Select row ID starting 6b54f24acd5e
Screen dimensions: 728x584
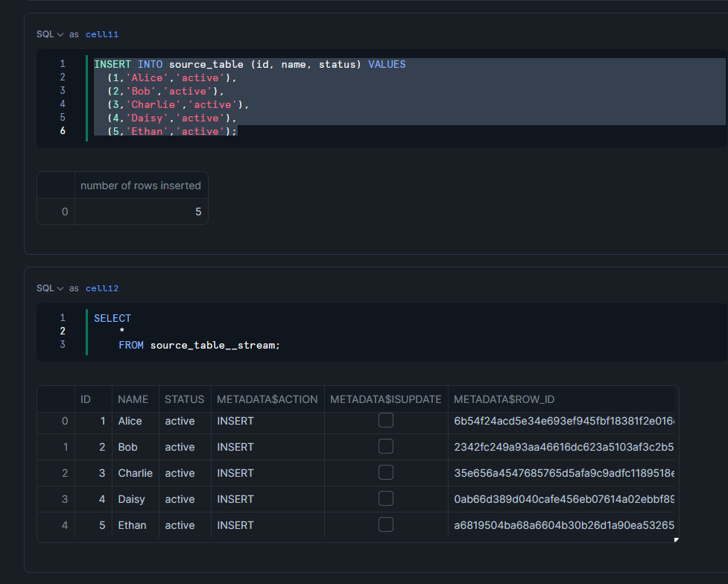561,421
